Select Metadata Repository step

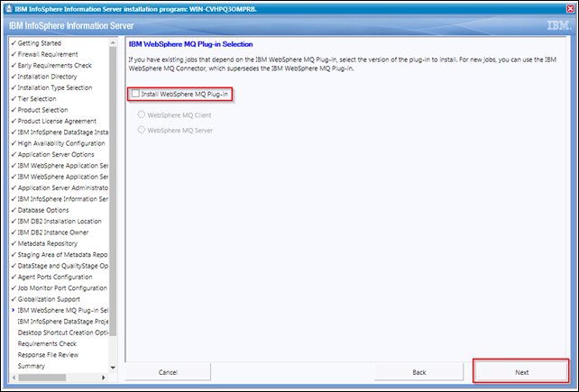tap(48, 243)
